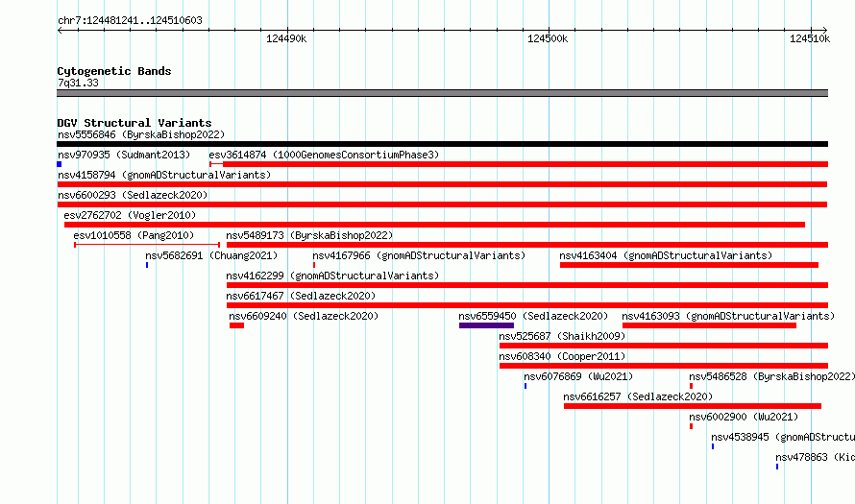Click the 124490k ruler label
Screen dimensions: 855x504
286,38
